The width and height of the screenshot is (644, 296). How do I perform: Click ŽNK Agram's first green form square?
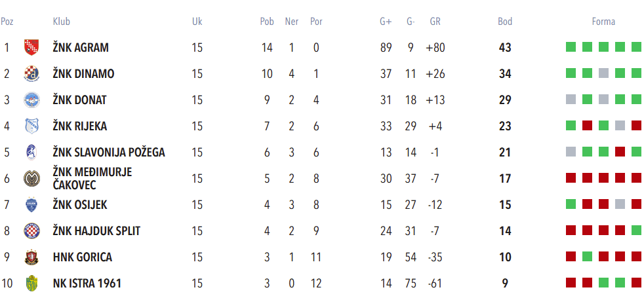pyautogui.click(x=571, y=47)
